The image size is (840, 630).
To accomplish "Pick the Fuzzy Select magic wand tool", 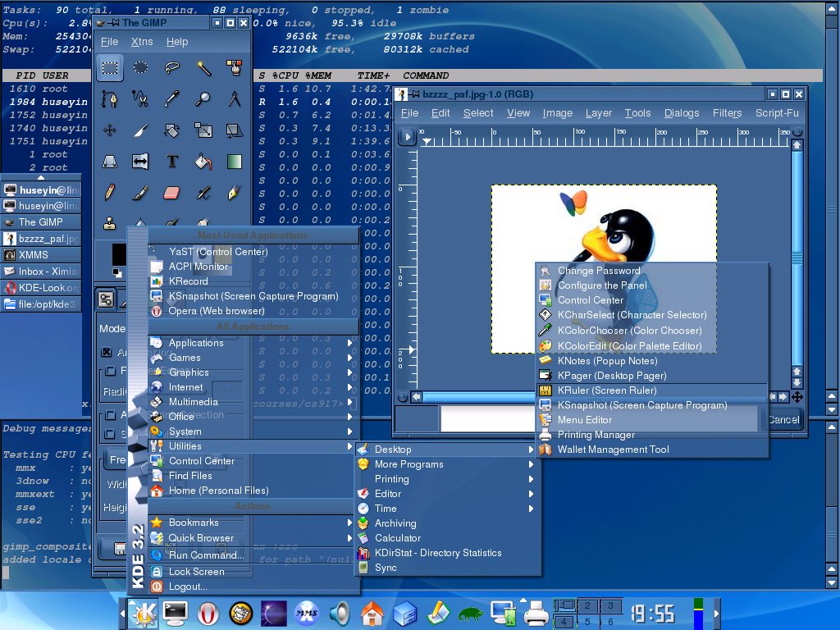I will click(x=203, y=68).
